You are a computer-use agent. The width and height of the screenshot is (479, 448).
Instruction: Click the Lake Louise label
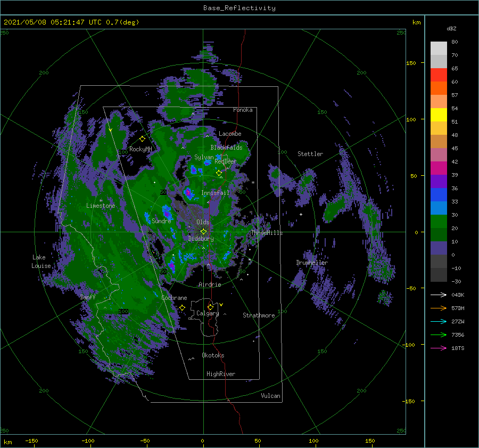click(x=41, y=262)
